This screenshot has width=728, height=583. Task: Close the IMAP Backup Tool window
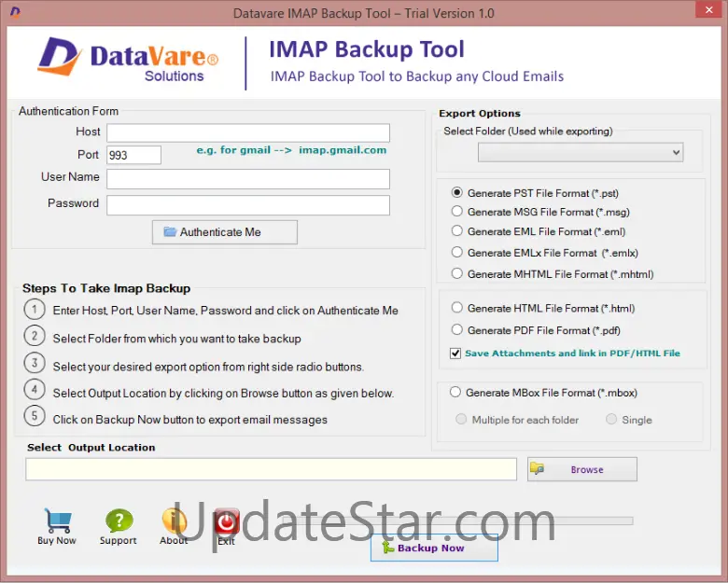click(x=709, y=9)
